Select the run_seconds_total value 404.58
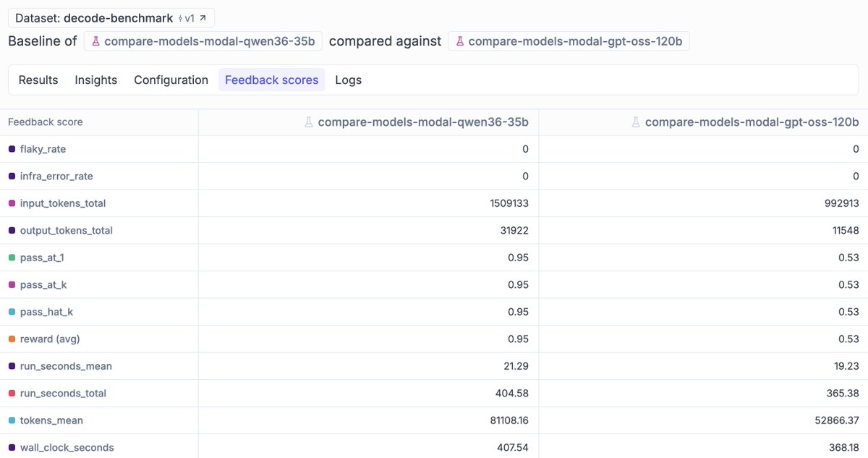This screenshot has width=868, height=458. (513, 394)
